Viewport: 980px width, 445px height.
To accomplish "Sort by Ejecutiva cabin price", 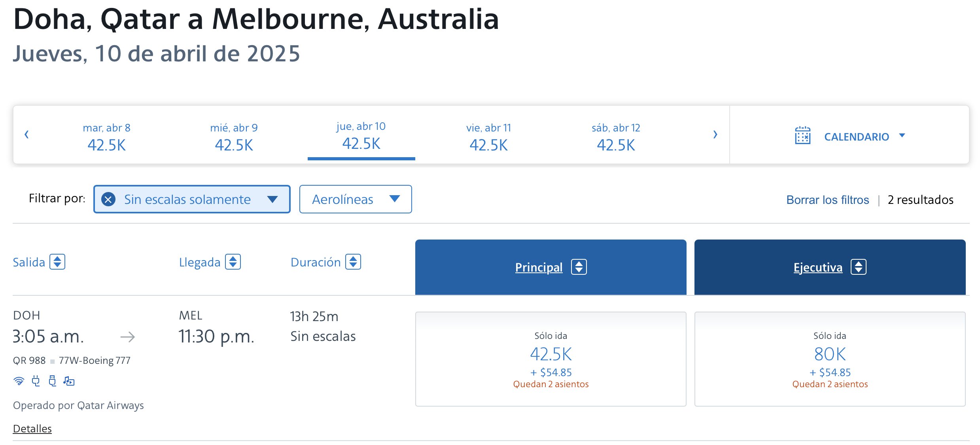I will pyautogui.click(x=830, y=267).
